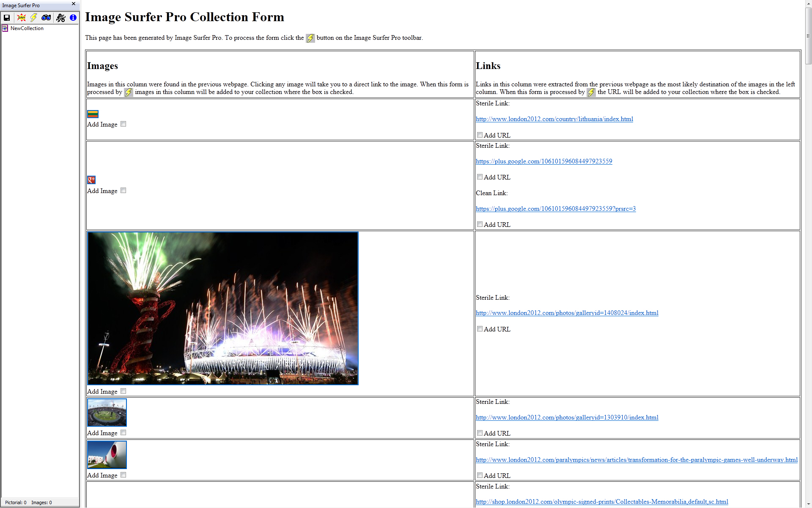Open the galleryid=1408024 photos link
This screenshot has height=508, width=812.
click(567, 313)
